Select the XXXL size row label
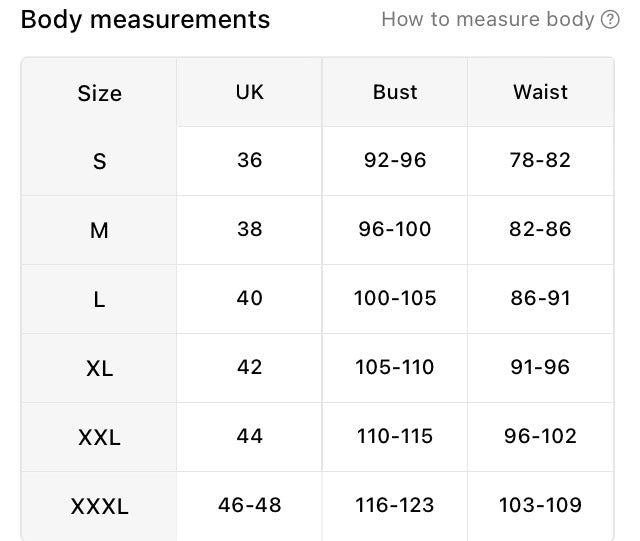 click(x=100, y=506)
